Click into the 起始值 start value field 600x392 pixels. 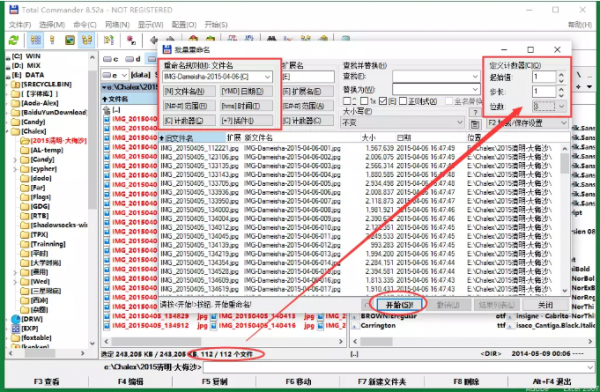click(x=544, y=77)
